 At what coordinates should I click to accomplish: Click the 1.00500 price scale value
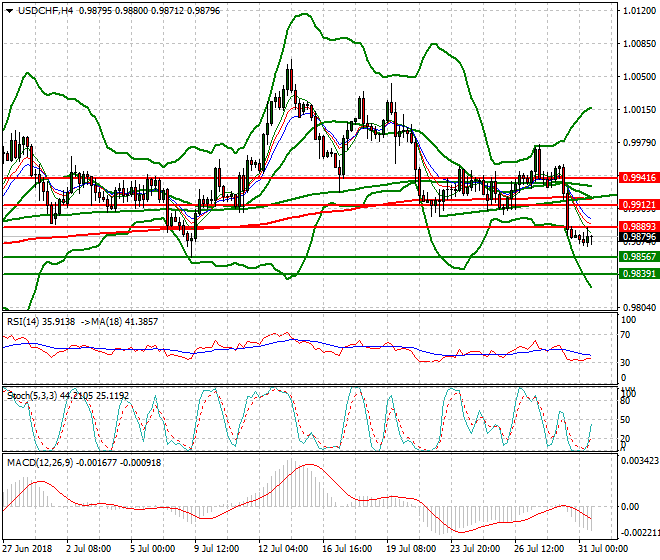click(639, 77)
